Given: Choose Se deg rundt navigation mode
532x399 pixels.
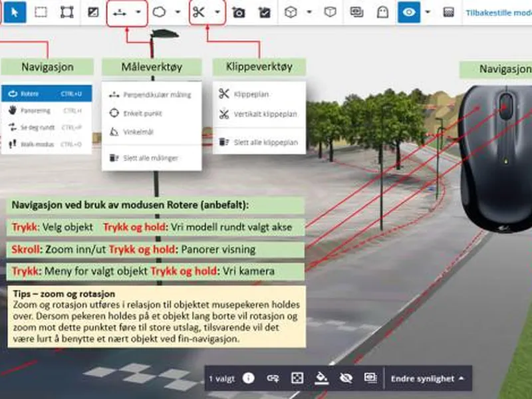Looking at the screenshot, I should (47, 128).
